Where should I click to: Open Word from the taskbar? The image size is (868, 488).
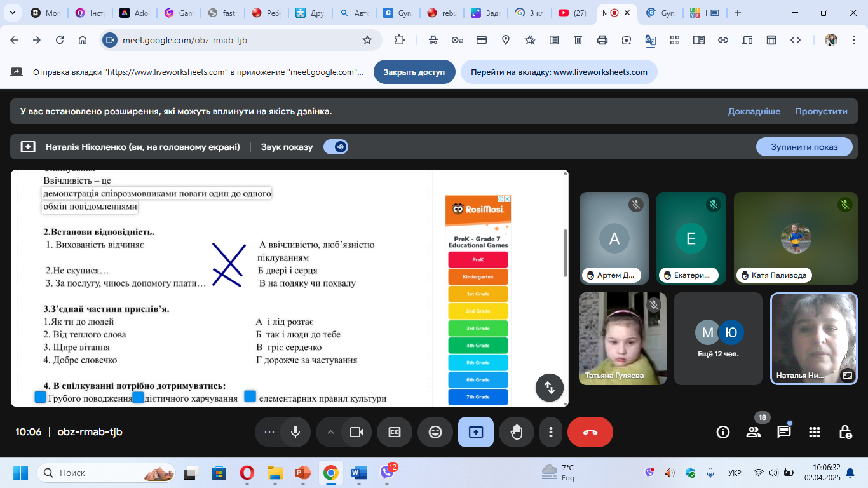358,473
